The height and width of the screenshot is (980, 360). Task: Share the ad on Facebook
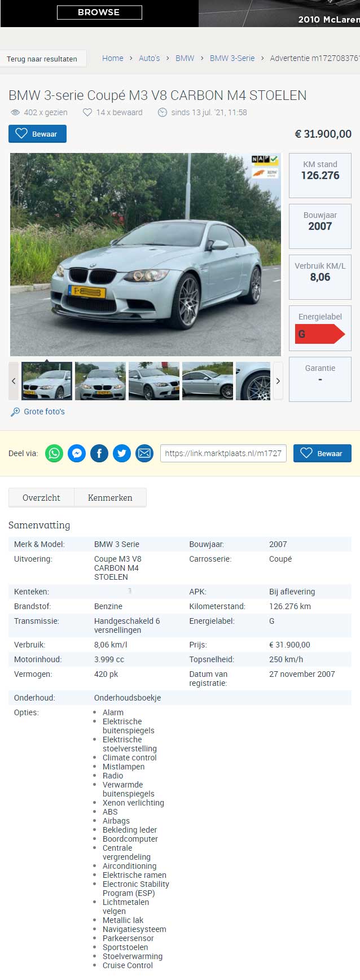pyautogui.click(x=99, y=453)
